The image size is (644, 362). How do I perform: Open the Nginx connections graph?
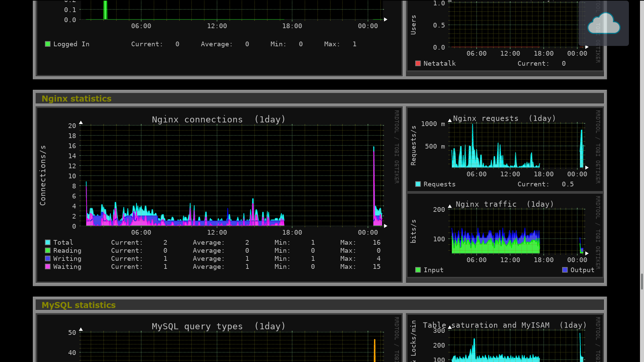tap(219, 174)
